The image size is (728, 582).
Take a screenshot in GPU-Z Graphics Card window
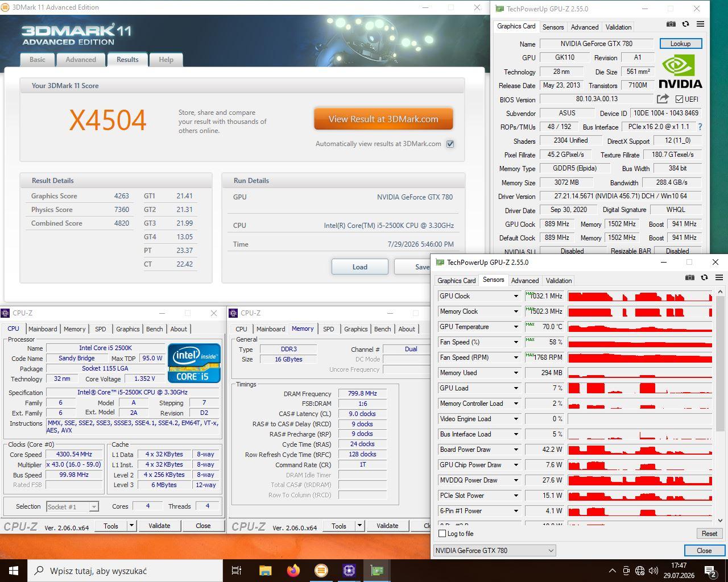point(671,24)
